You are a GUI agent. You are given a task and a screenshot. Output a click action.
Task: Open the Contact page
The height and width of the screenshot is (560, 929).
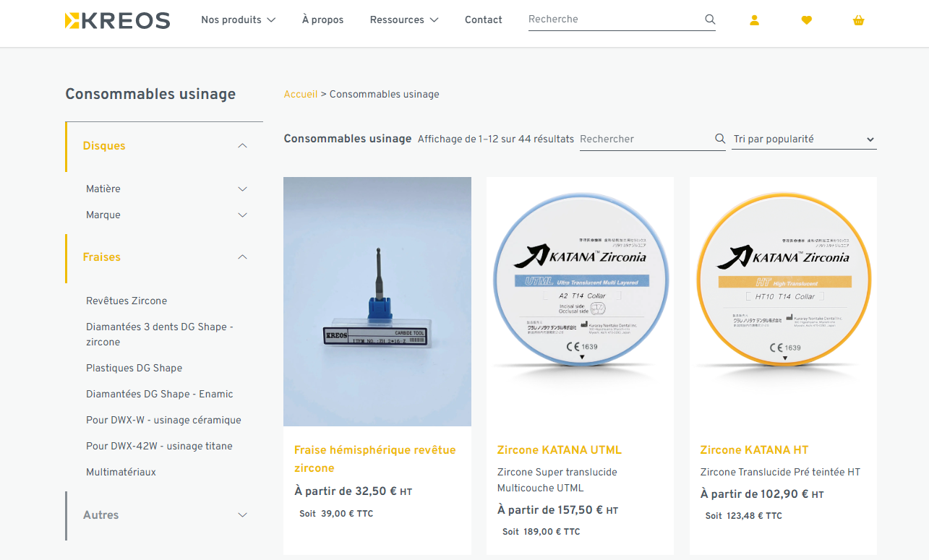483,20
